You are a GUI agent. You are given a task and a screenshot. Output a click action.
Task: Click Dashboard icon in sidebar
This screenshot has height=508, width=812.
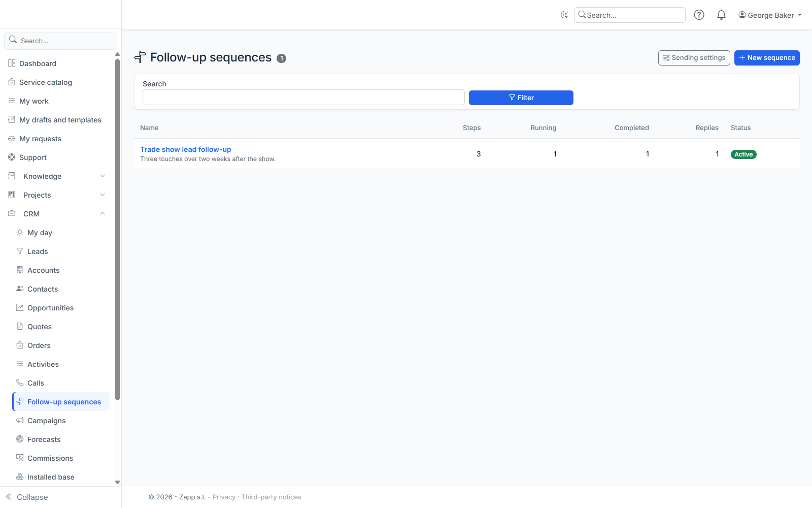12,63
